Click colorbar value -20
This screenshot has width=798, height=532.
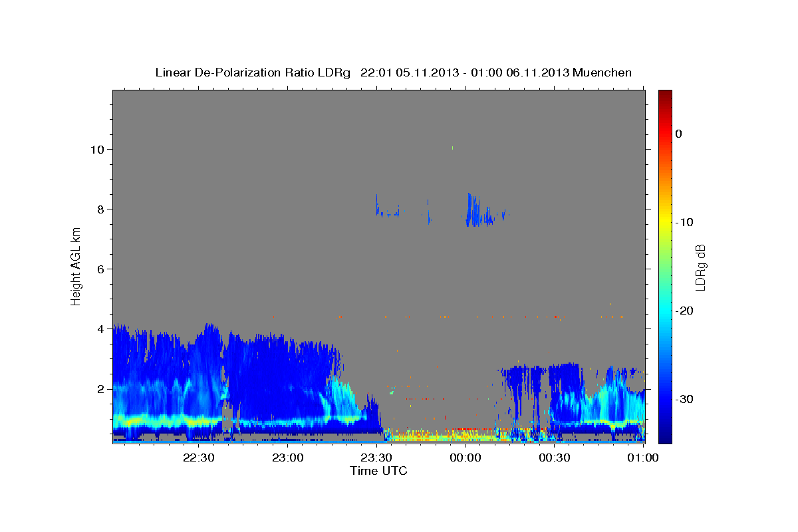pyautogui.click(x=685, y=311)
